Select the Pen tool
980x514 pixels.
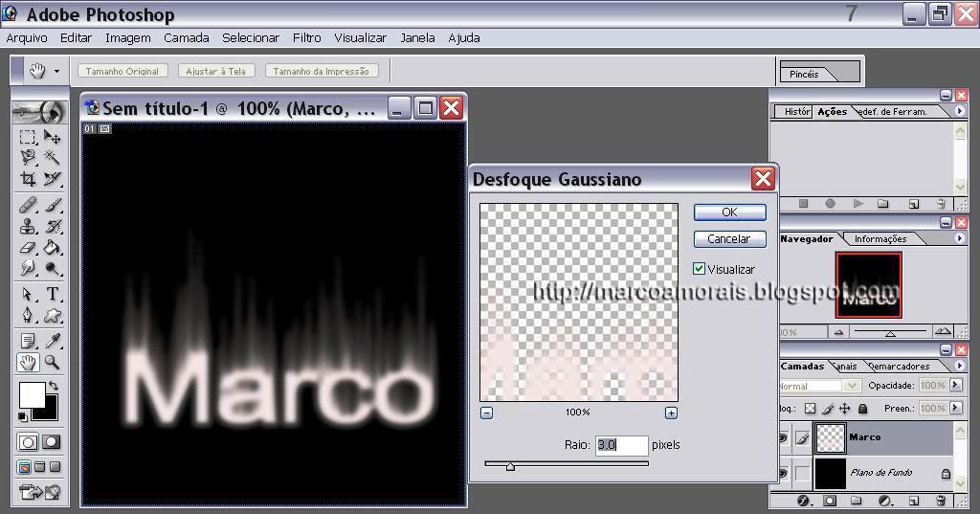(28, 315)
